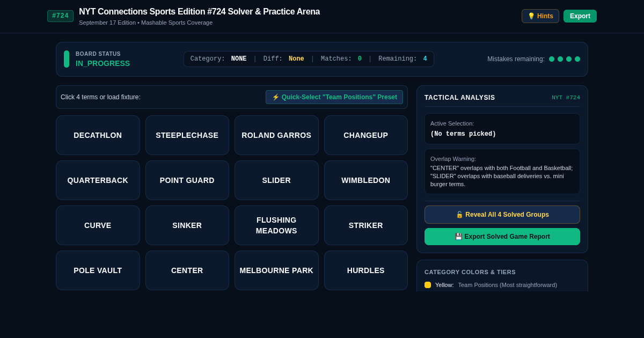Click the #724 puzzle badge
Viewport: 644px width, 338px height.
pyautogui.click(x=60, y=16)
